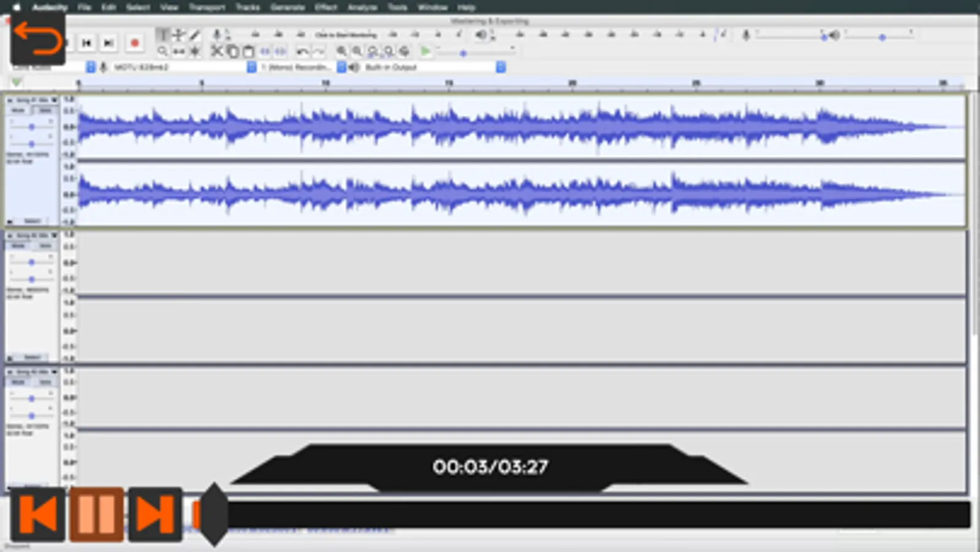Mute the second audio track
This screenshot has height=552, width=980.
click(18, 245)
